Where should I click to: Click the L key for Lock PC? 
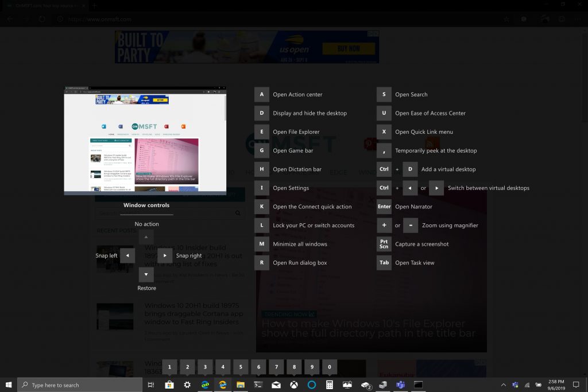click(x=262, y=225)
